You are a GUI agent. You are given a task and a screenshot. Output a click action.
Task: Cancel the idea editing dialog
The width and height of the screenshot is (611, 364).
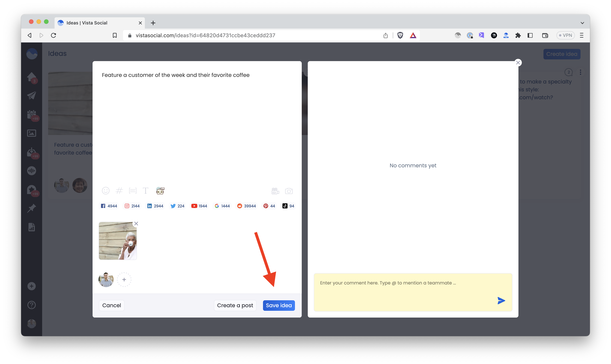point(111,305)
